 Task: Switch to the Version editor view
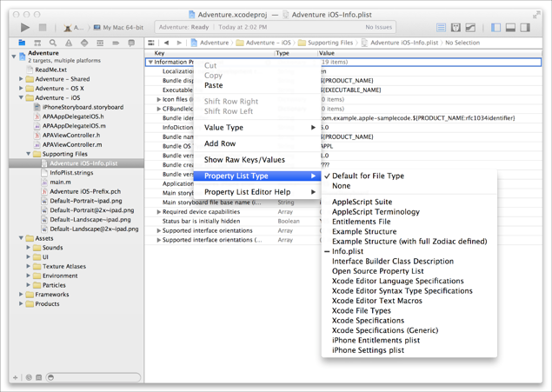click(x=470, y=28)
